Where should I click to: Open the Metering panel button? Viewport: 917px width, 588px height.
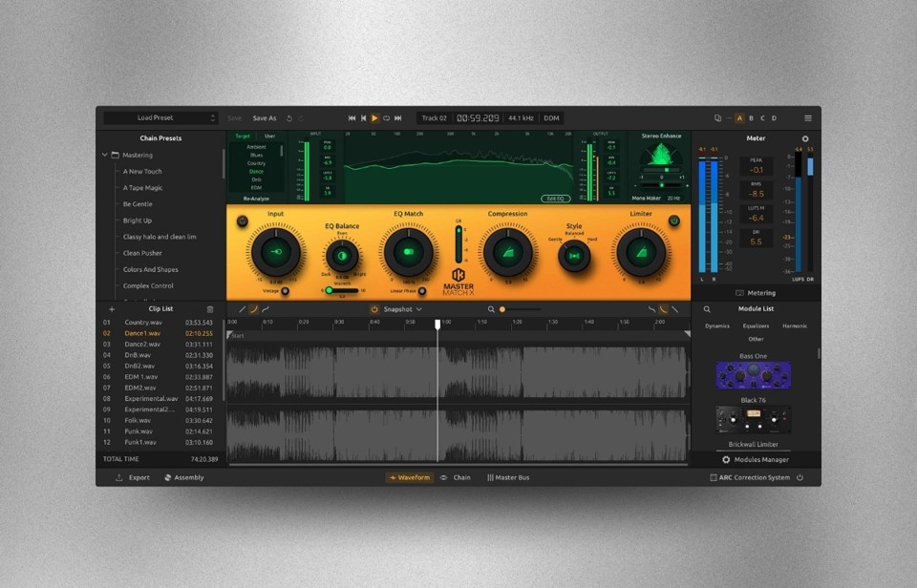[756, 293]
